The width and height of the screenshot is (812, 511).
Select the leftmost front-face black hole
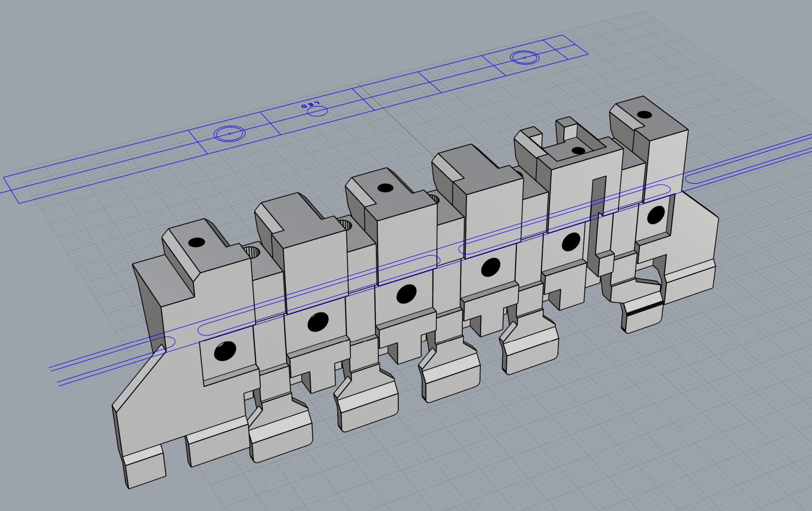point(225,351)
